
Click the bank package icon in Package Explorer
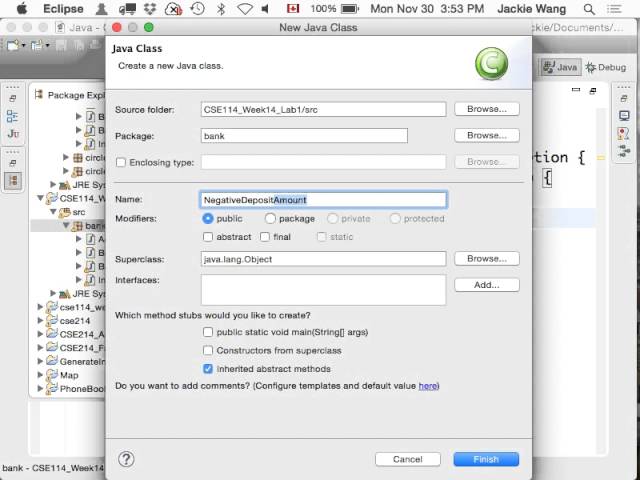[x=77, y=226]
